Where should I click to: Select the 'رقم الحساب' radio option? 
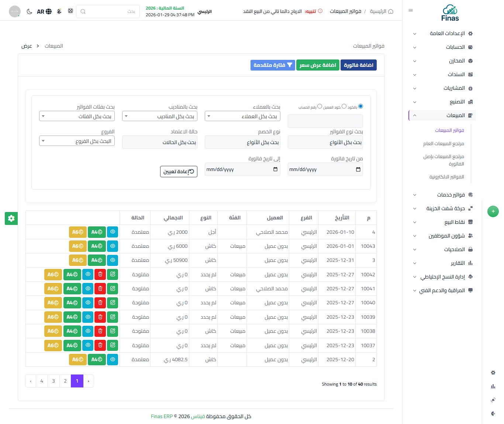[320, 106]
